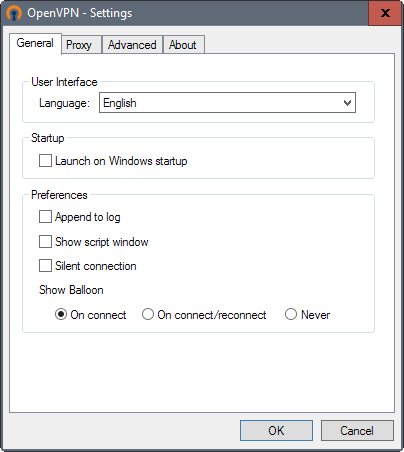This screenshot has height=452, width=404.
Task: Click the 'Preferences' group heading
Action: [59, 195]
